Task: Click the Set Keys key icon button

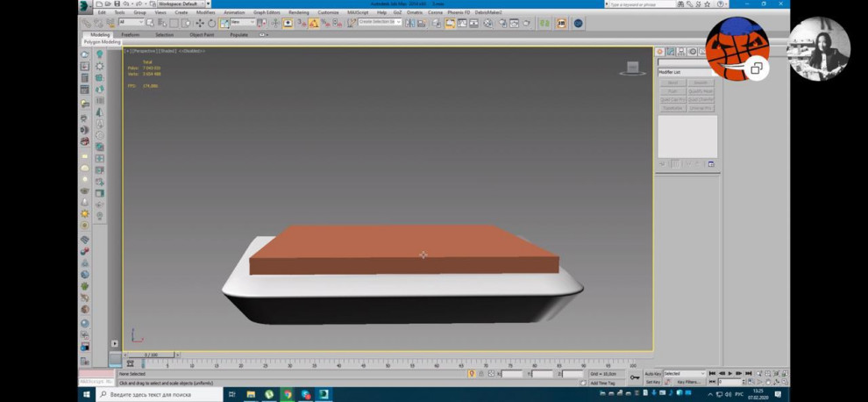Action: tap(635, 377)
